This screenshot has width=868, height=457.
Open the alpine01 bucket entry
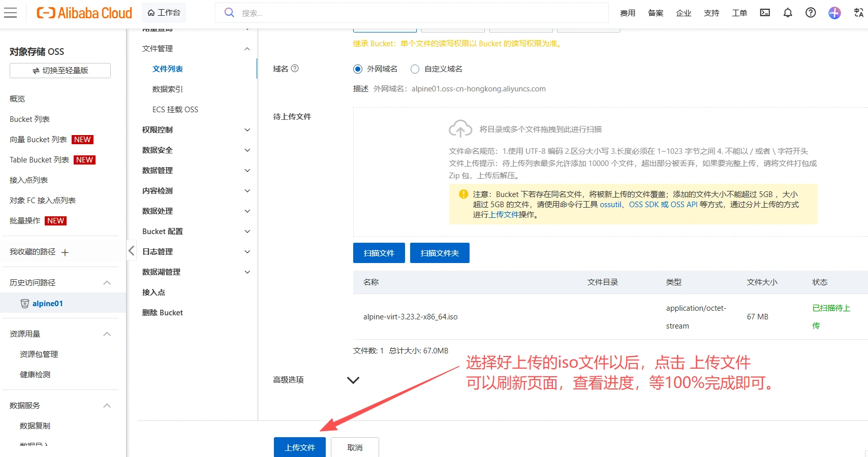tap(48, 304)
